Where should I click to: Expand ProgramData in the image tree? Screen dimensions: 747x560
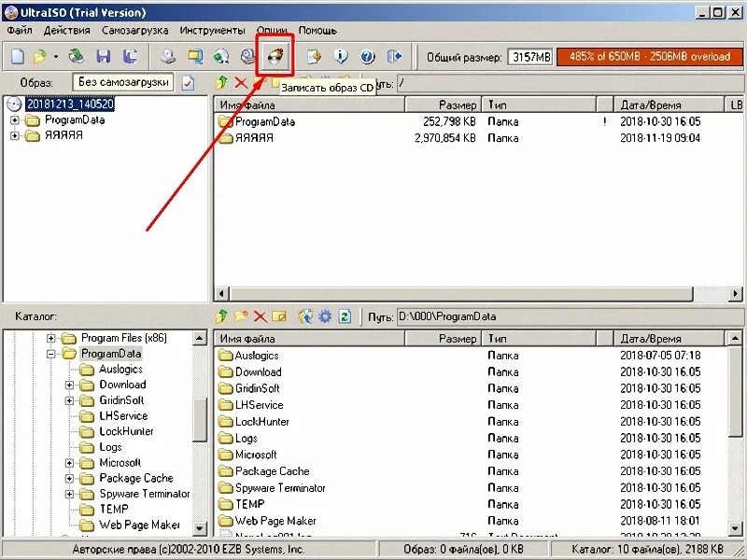(15, 120)
